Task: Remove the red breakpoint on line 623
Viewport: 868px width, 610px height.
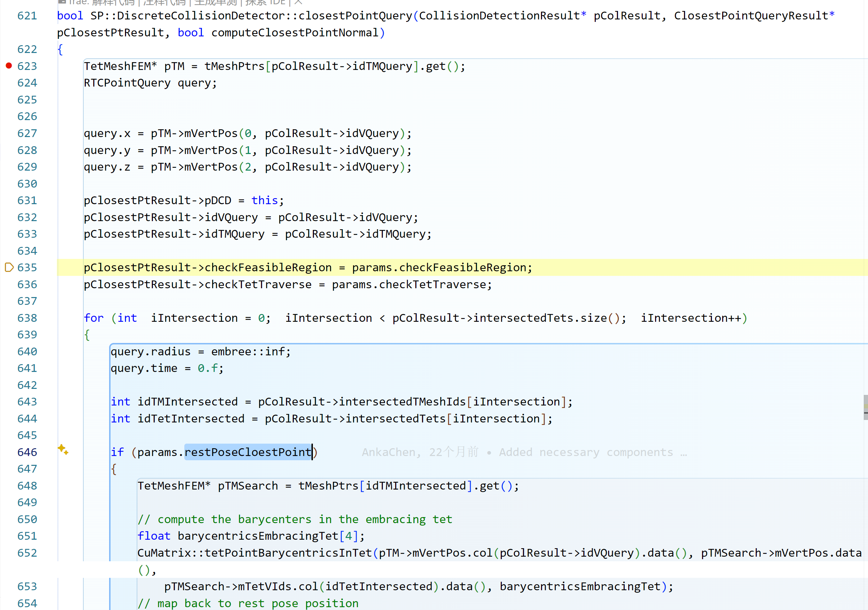Action: click(x=9, y=66)
